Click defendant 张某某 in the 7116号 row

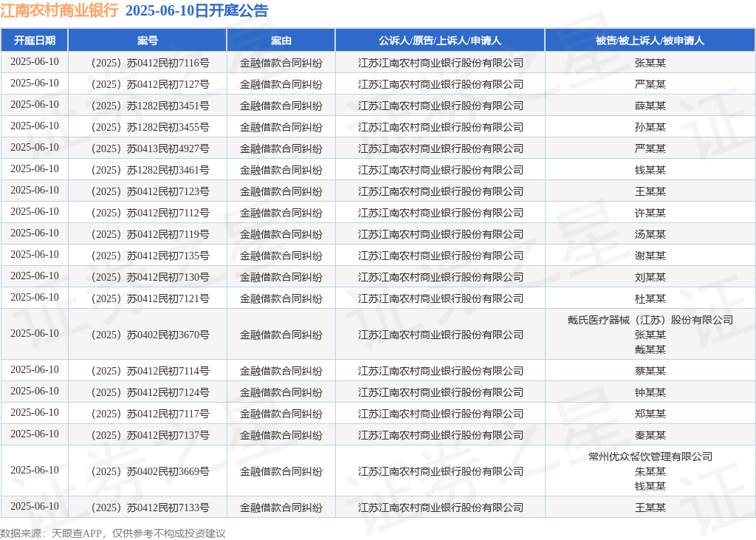[650, 63]
